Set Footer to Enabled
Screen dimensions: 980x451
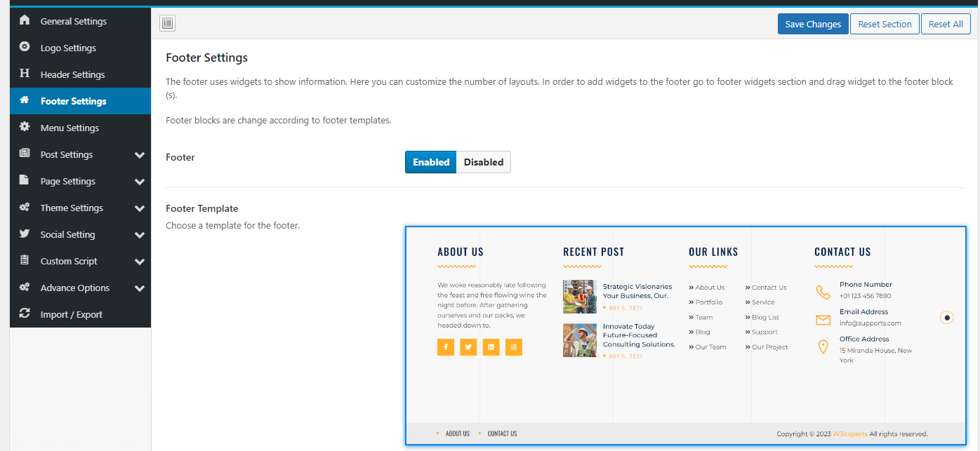[430, 162]
